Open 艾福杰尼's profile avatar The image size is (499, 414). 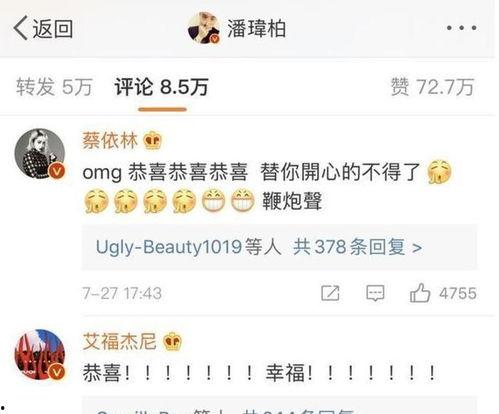[40, 355]
